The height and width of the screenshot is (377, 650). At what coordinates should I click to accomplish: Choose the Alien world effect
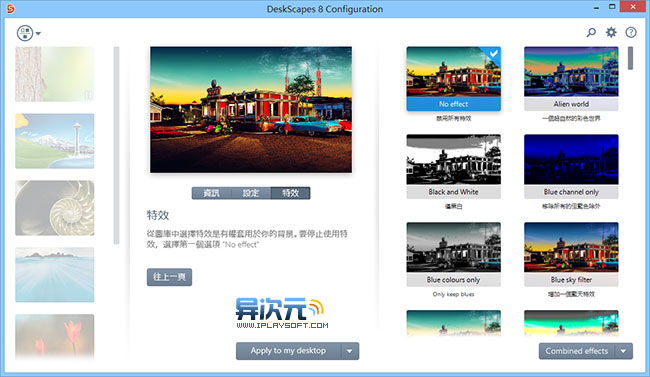point(571,78)
